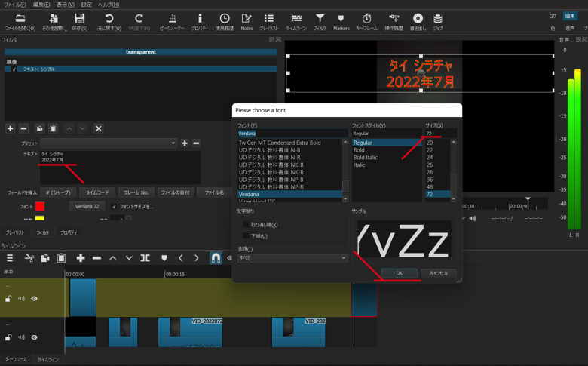Click the size list scroll-down arrow

(453, 199)
